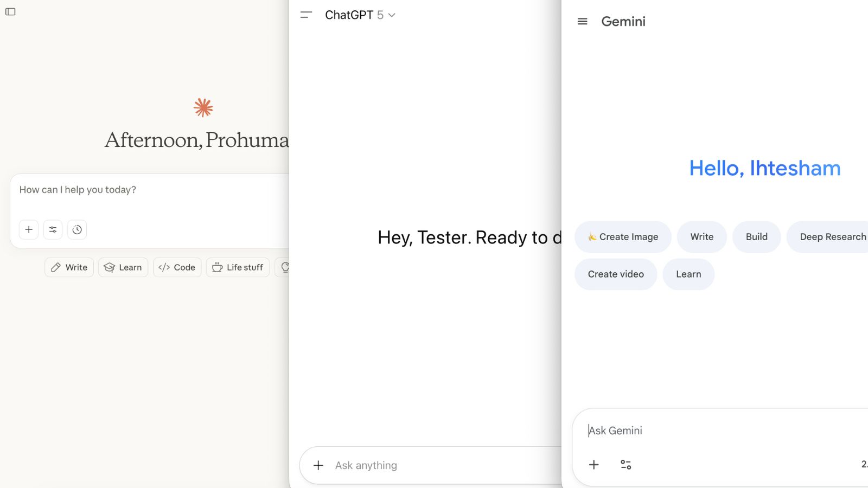Select the Write chip in Gemini
This screenshot has height=488, width=868.
[x=702, y=237]
